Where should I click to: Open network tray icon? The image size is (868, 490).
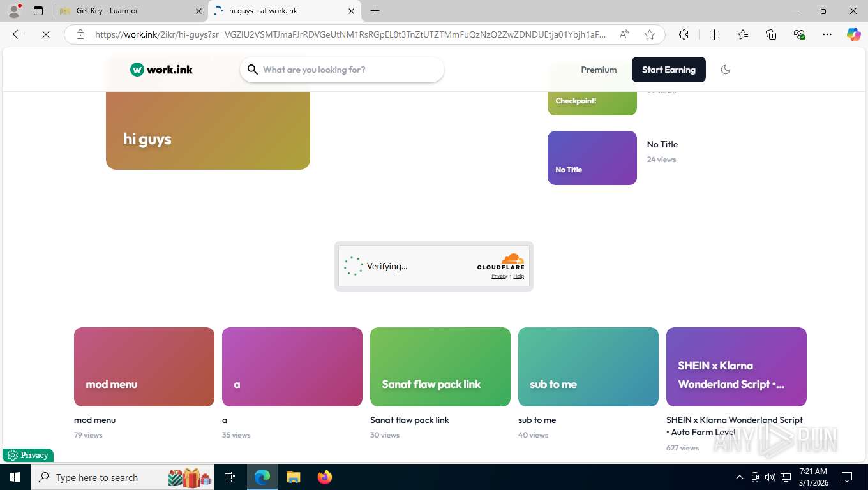(x=786, y=477)
